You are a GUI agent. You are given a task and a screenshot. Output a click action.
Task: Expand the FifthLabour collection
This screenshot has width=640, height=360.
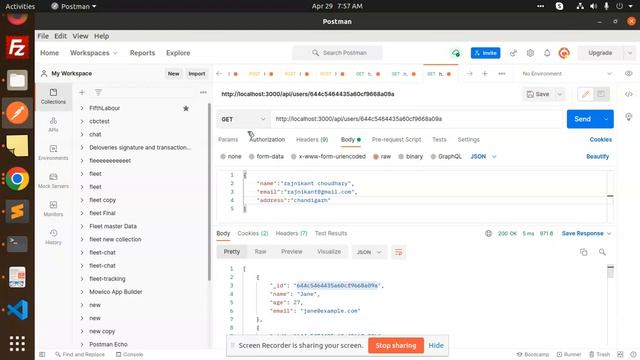point(82,108)
